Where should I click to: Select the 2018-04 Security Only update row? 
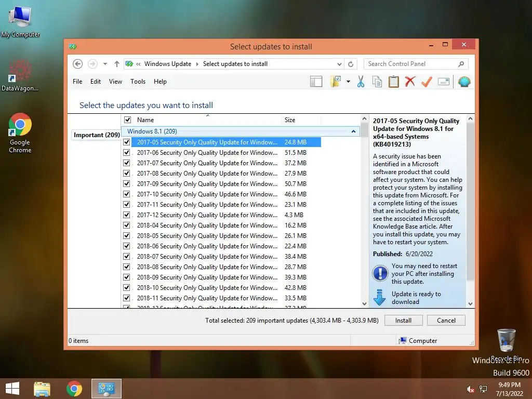(x=222, y=225)
